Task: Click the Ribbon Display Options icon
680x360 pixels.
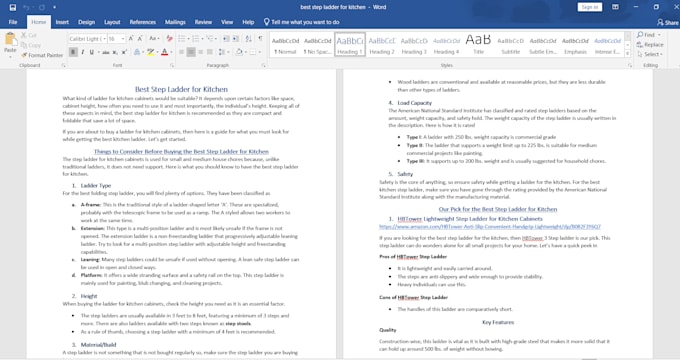Action: (615, 7)
